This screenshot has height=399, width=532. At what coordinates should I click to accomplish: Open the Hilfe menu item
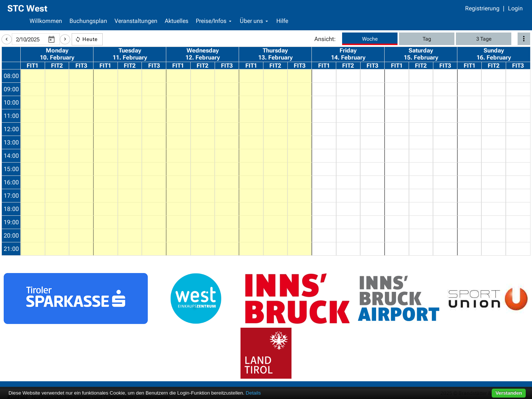(x=282, y=21)
